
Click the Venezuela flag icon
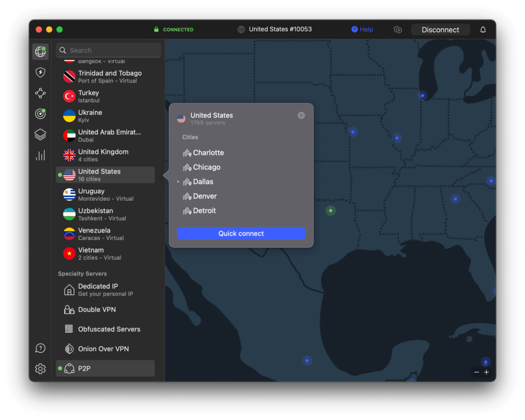69,234
